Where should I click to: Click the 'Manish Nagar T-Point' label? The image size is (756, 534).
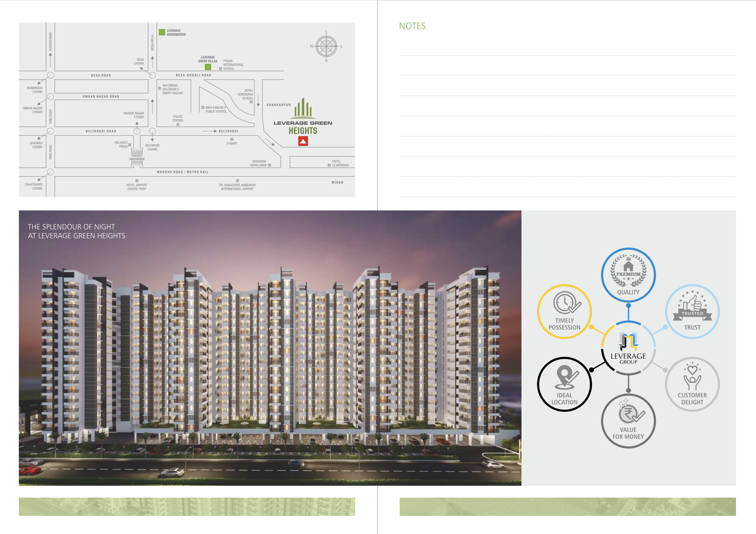(134, 115)
